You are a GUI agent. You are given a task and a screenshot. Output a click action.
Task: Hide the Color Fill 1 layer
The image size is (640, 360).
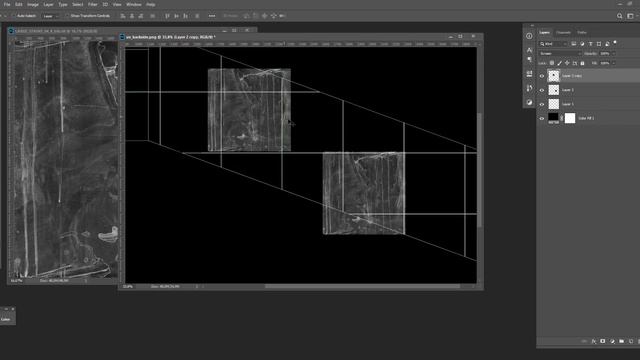pyautogui.click(x=542, y=118)
